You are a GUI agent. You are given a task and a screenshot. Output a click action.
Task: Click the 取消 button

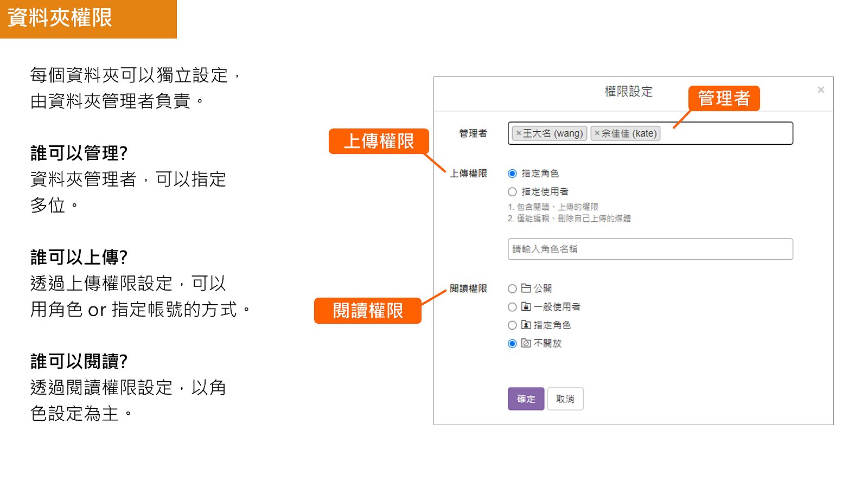(565, 399)
